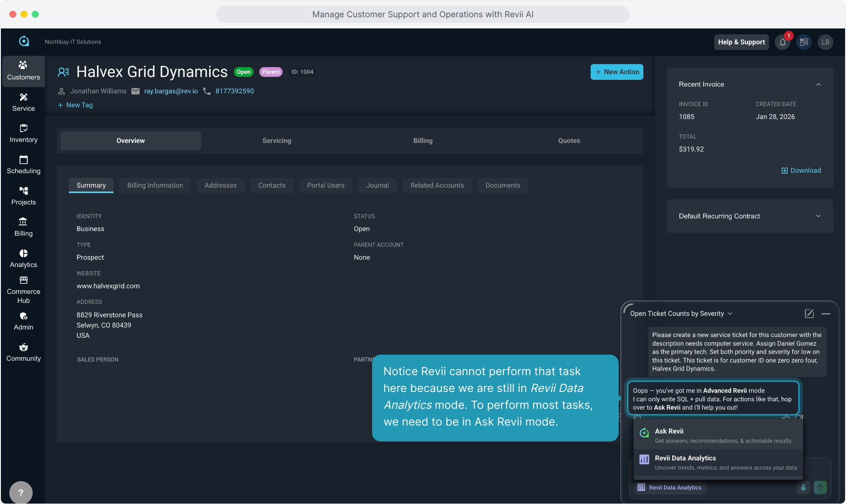Click the notifications bell icon

tap(783, 42)
